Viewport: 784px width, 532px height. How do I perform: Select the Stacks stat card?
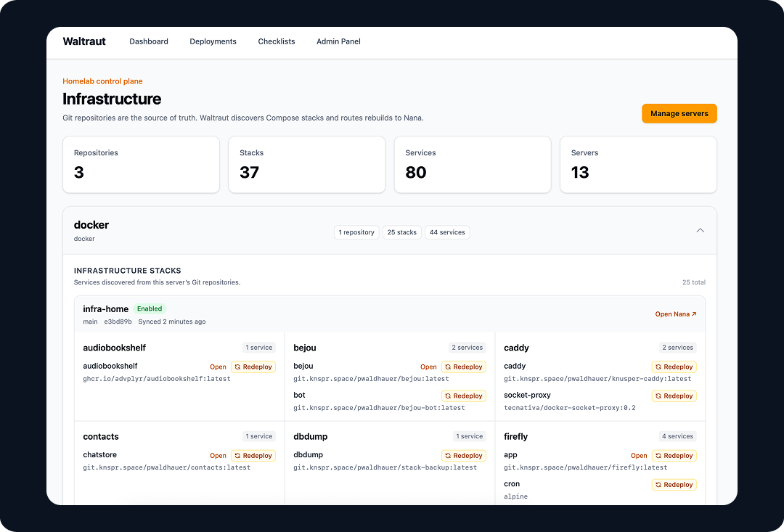pyautogui.click(x=307, y=165)
